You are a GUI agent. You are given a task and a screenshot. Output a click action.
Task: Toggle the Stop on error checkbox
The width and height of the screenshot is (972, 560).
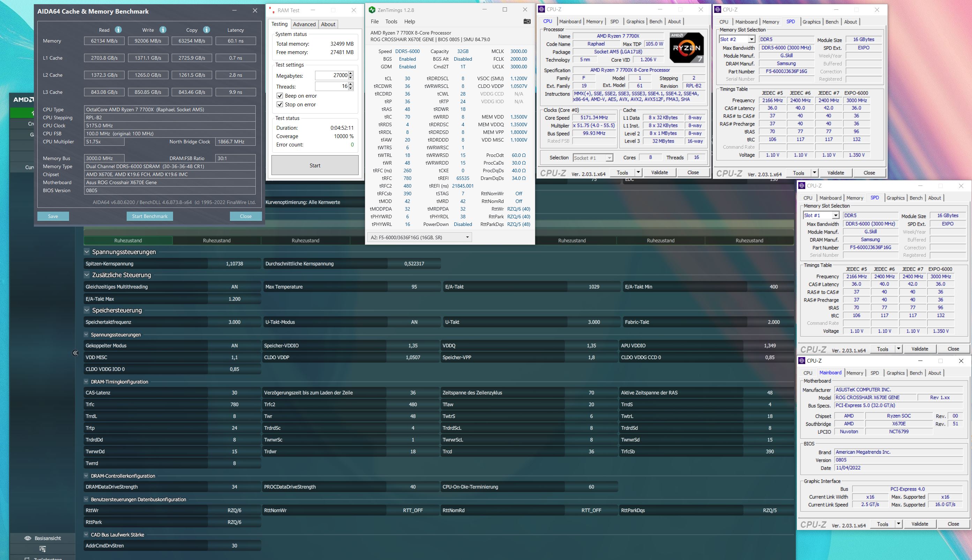click(x=280, y=105)
